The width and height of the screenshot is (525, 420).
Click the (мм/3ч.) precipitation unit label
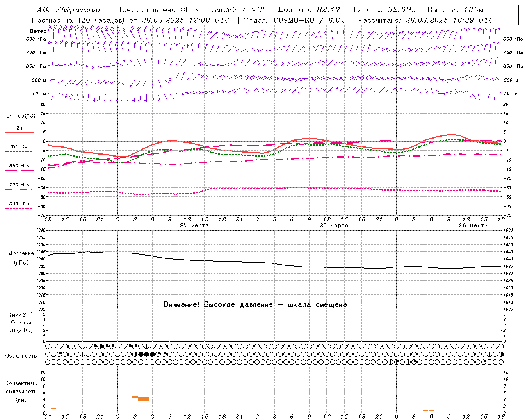[x=21, y=315]
